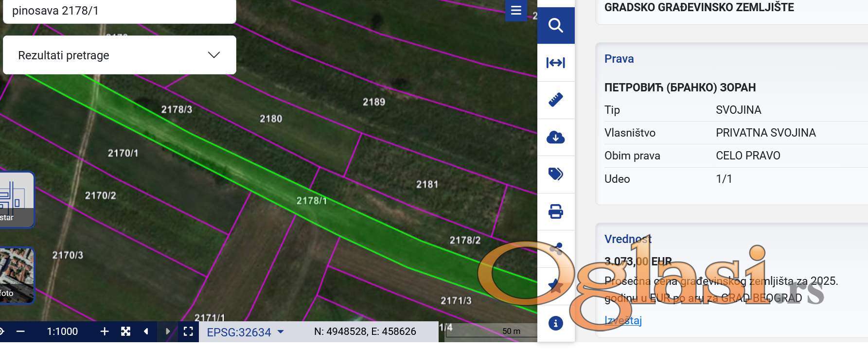
Task: Open the Izveštaj report link
Action: click(x=623, y=320)
